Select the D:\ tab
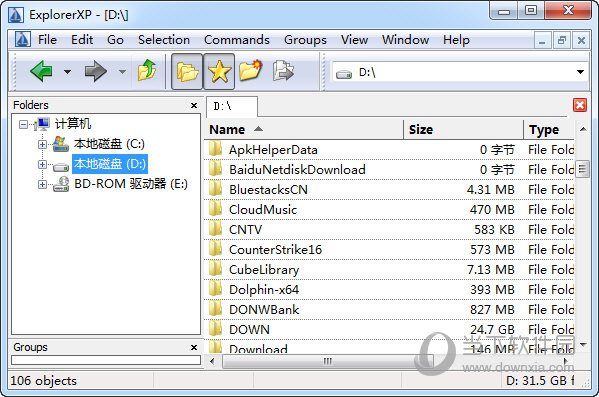 pos(232,106)
